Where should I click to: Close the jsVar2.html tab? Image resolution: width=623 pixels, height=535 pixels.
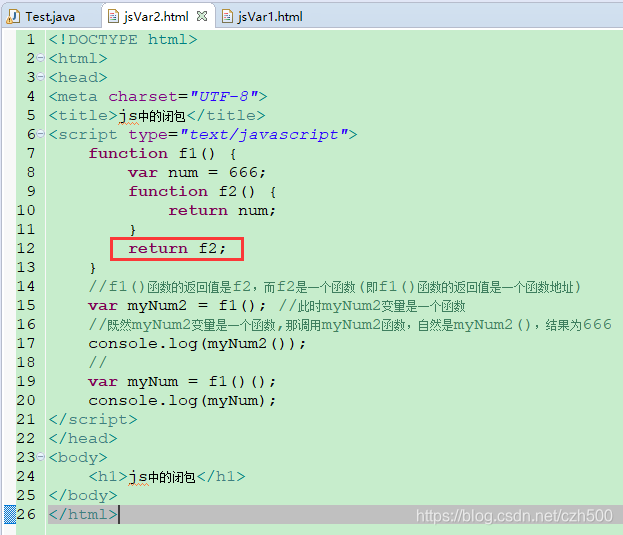(x=202, y=16)
